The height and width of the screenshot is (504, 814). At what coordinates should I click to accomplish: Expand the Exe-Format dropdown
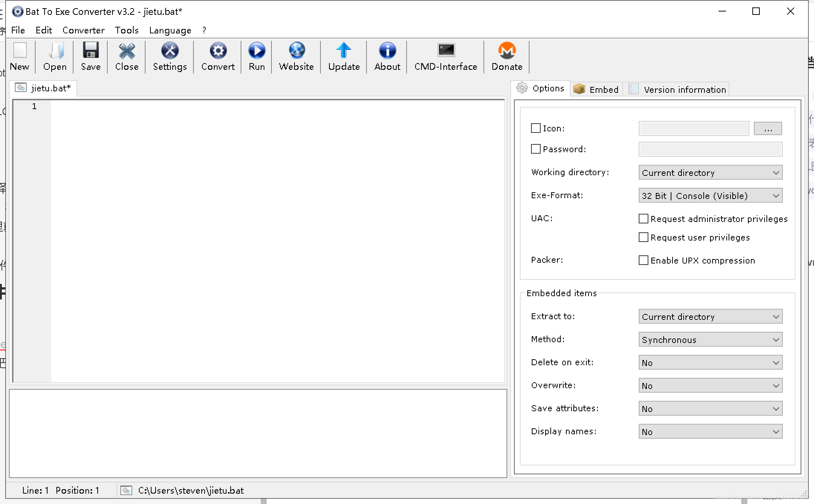pos(710,196)
